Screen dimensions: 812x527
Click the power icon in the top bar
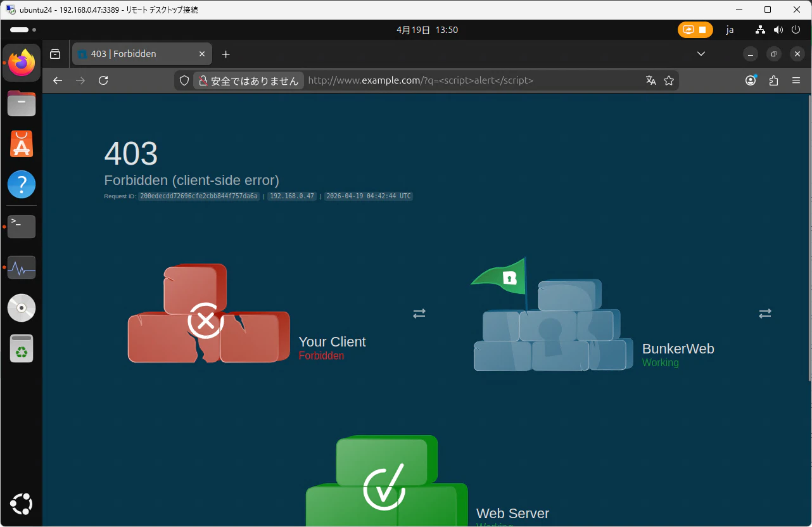pyautogui.click(x=796, y=30)
